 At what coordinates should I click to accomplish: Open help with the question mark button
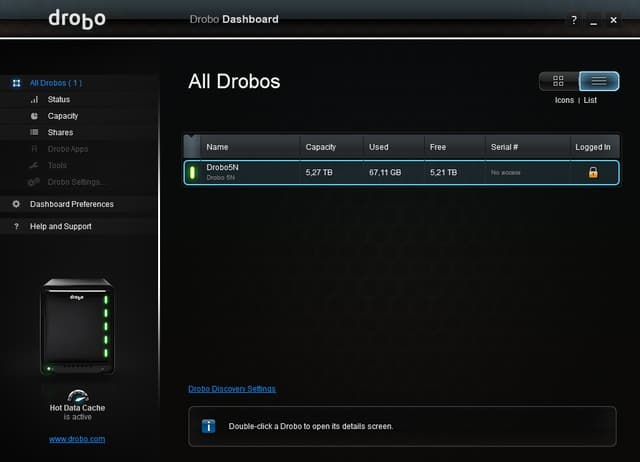point(574,20)
